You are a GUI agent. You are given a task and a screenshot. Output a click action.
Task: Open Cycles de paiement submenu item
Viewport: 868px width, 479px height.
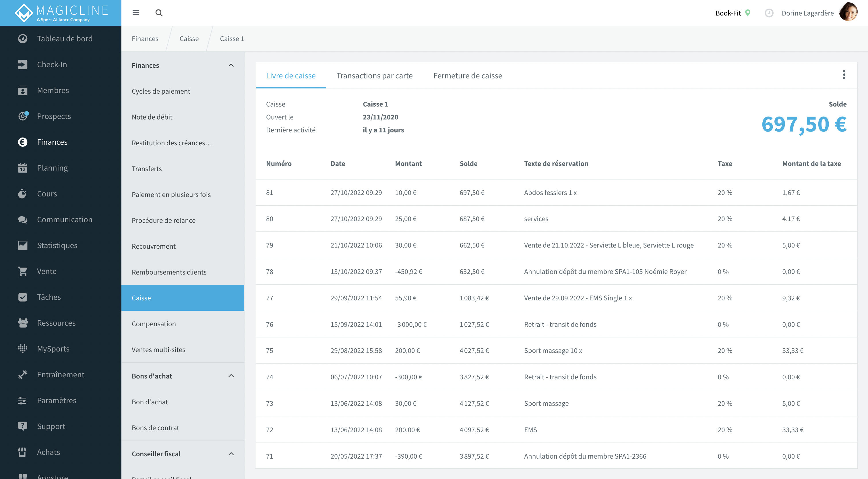click(x=183, y=91)
